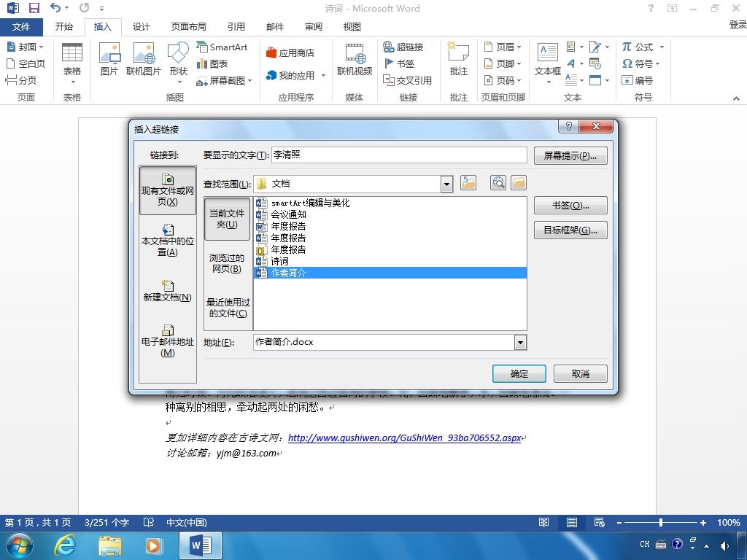This screenshot has width=747, height=560.
Task: Add a comment with the 批注 button
Action: click(x=458, y=59)
